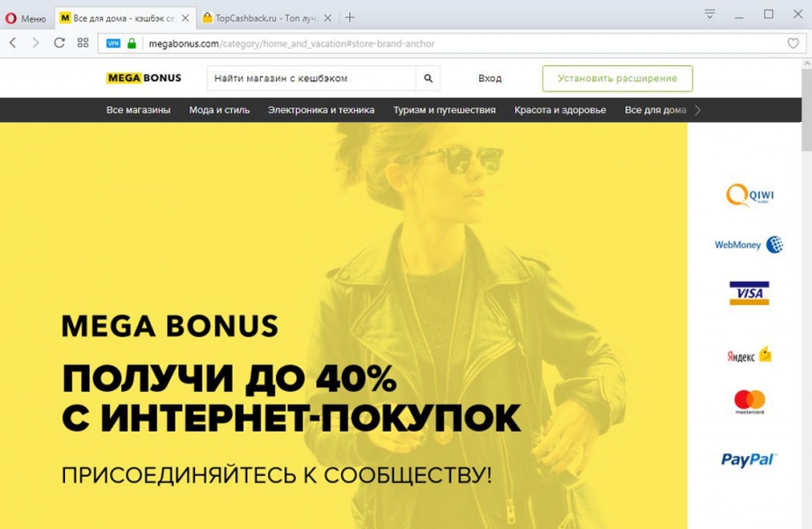The width and height of the screenshot is (812, 529).
Task: Open the Speed Dial grid icon
Action: (83, 43)
